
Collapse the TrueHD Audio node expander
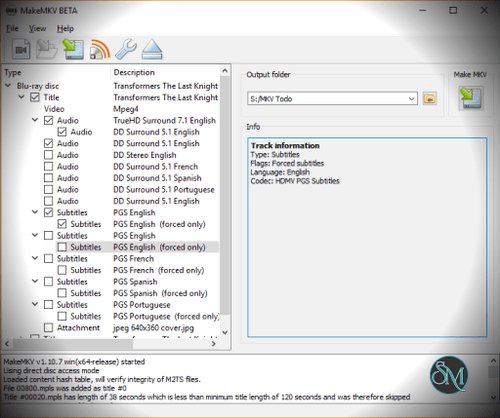(35, 120)
